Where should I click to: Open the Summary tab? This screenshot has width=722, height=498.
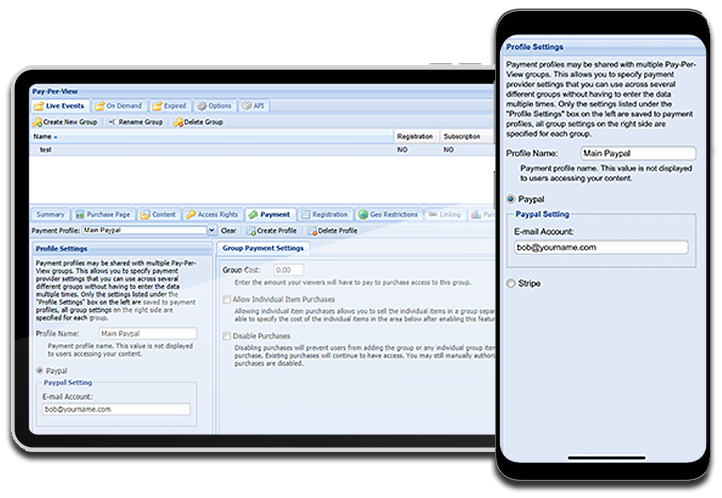pyautogui.click(x=50, y=214)
